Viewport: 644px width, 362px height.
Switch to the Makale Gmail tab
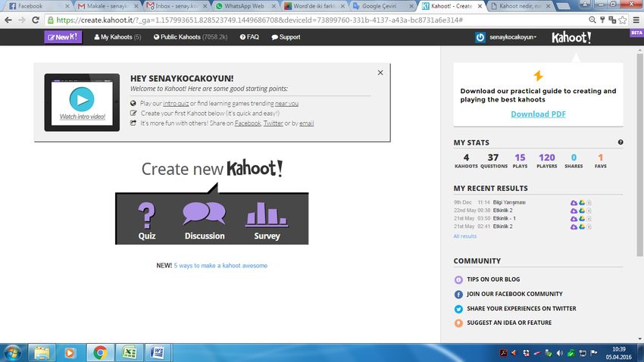(x=108, y=6)
